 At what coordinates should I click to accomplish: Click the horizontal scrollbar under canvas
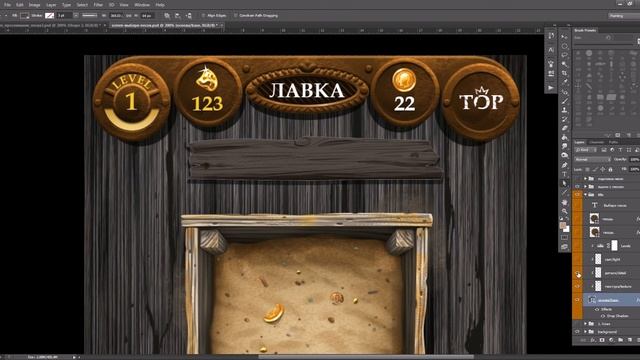pos(366,357)
